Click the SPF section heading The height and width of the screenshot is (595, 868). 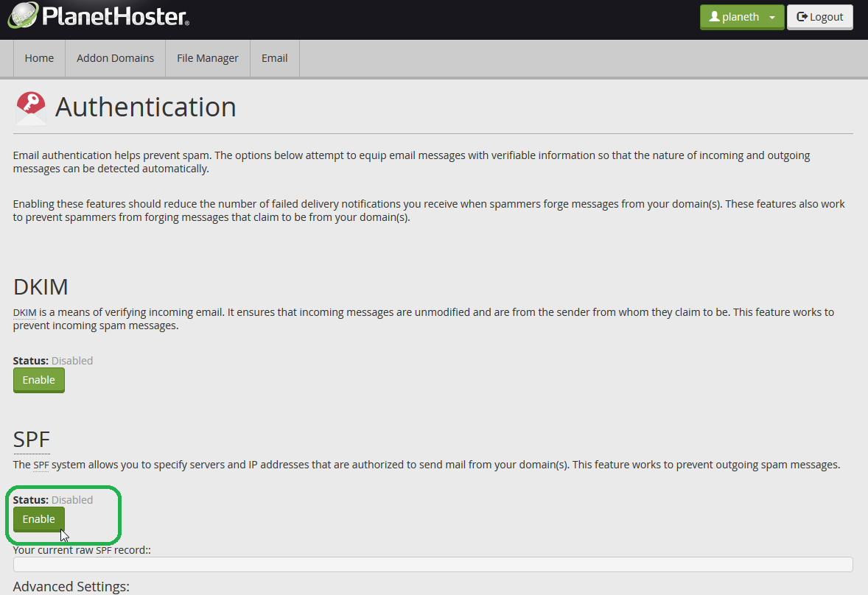coord(32,440)
